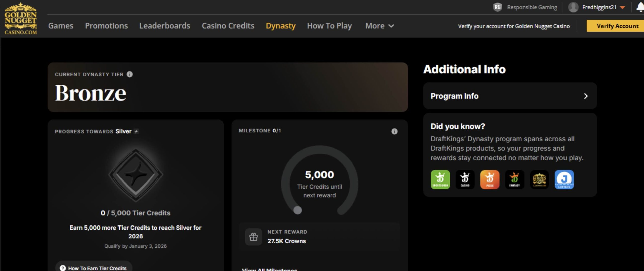The height and width of the screenshot is (271, 644).
Task: Click the question mark icon on How To Earn
Action: point(63,268)
